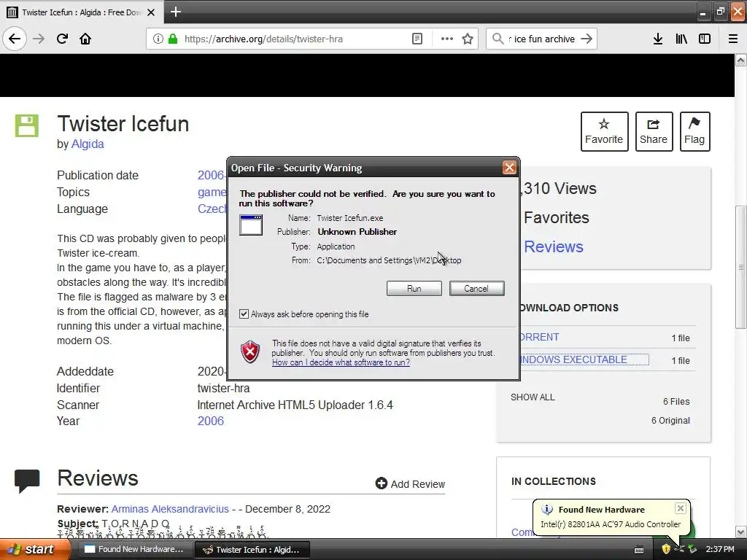The height and width of the screenshot is (560, 747).
Task: Click 'Internet Archive HTML5 Uploader 1.6.4' text
Action: point(295,405)
